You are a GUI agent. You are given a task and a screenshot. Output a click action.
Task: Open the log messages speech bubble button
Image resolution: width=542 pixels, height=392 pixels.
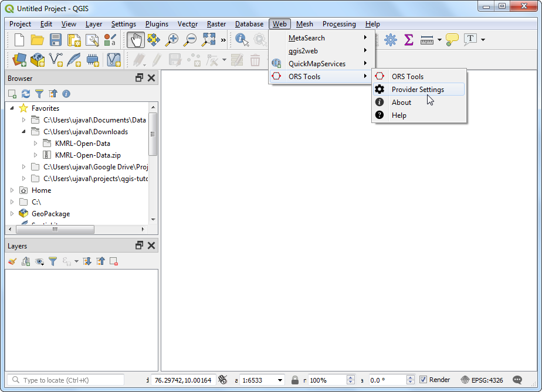click(517, 380)
